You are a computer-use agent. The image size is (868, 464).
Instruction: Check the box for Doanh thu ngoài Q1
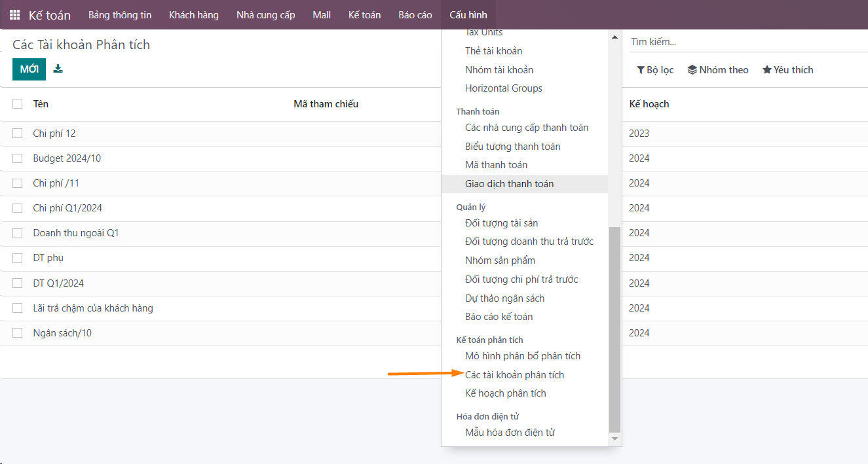pos(18,233)
